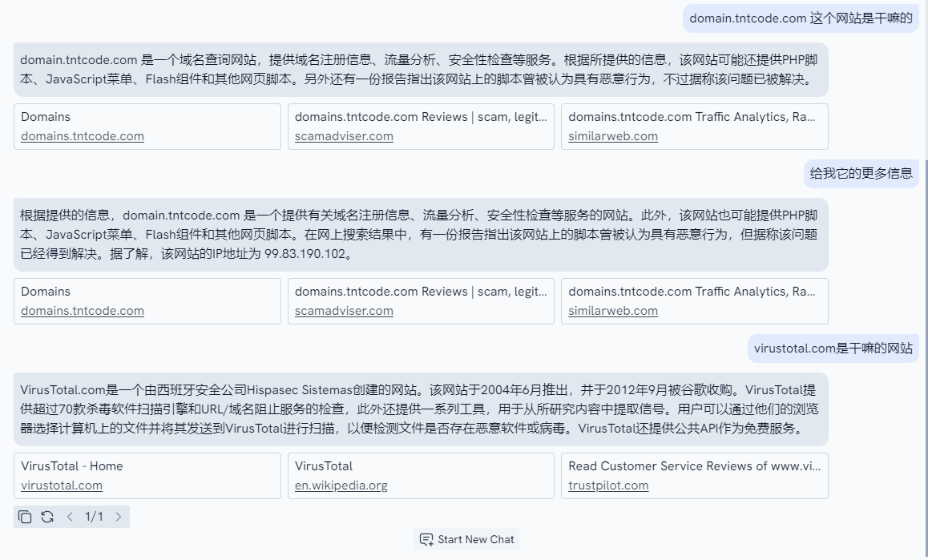Image resolution: width=928 pixels, height=560 pixels.
Task: Click the 'VirusTotal' title above en.wikipedia.org
Action: click(324, 466)
